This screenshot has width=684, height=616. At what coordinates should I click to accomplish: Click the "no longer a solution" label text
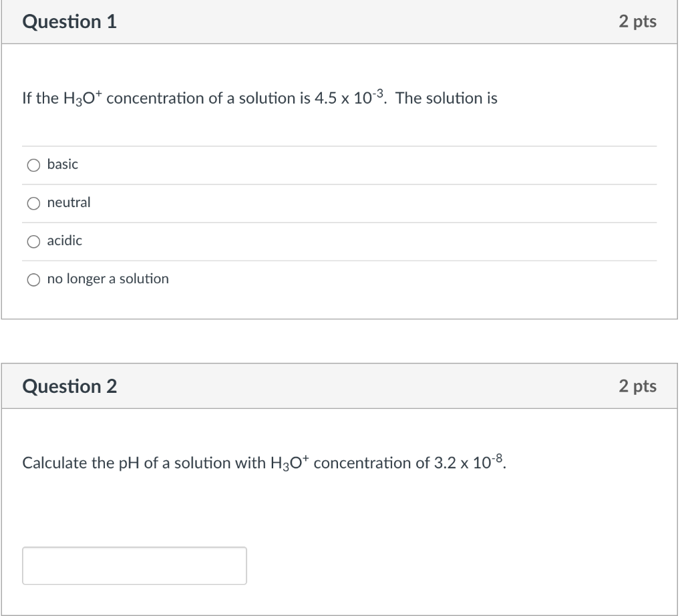pyautogui.click(x=108, y=279)
